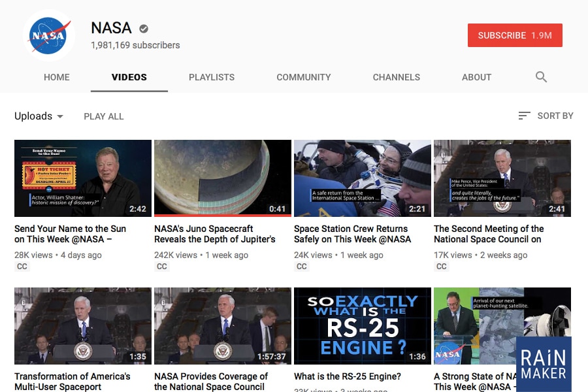Viewport: 588px width, 392px height.
Task: Open the 'What is the RS-25 Engine?' title
Action: (348, 376)
